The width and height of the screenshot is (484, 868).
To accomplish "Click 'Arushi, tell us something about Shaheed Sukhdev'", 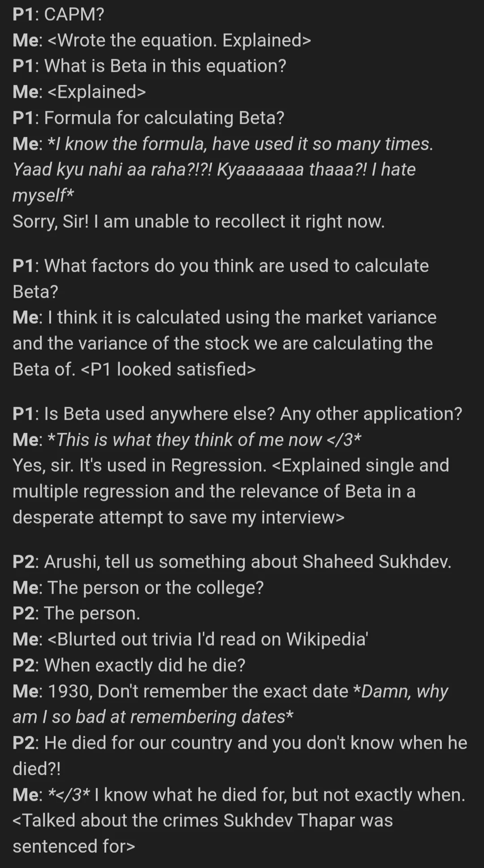I will pyautogui.click(x=247, y=561).
